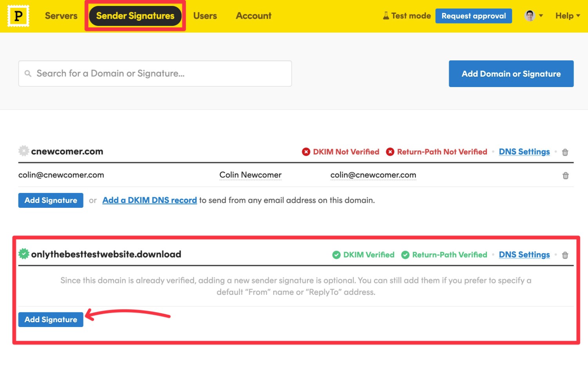Click the Colin Newcomer name field
The height and width of the screenshot is (367, 588).
coord(250,175)
